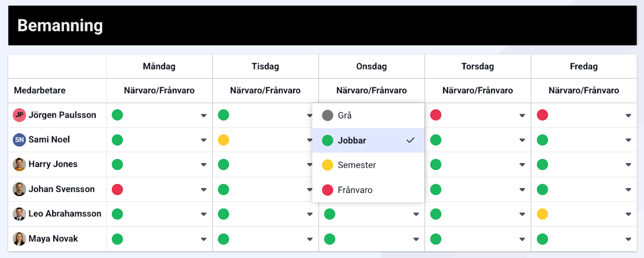The image size is (644, 258).
Task: Open Jörgen Paulsson's Monday status dropdown
Action: (203, 116)
